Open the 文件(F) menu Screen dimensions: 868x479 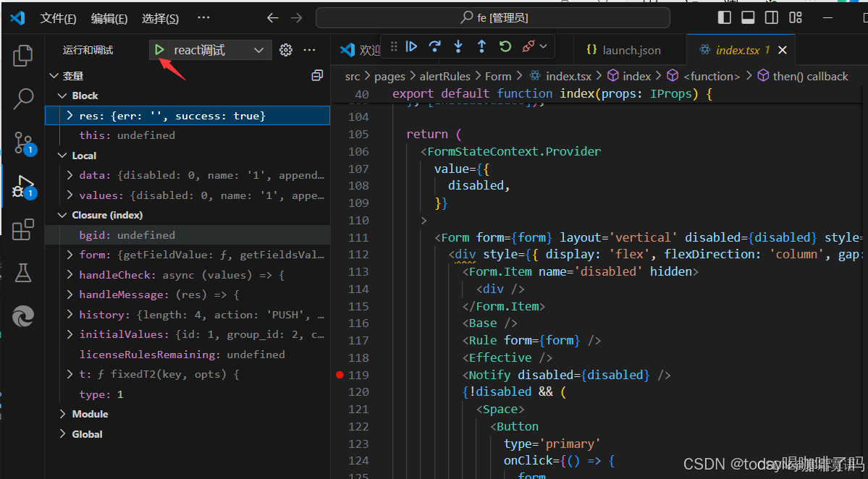58,18
